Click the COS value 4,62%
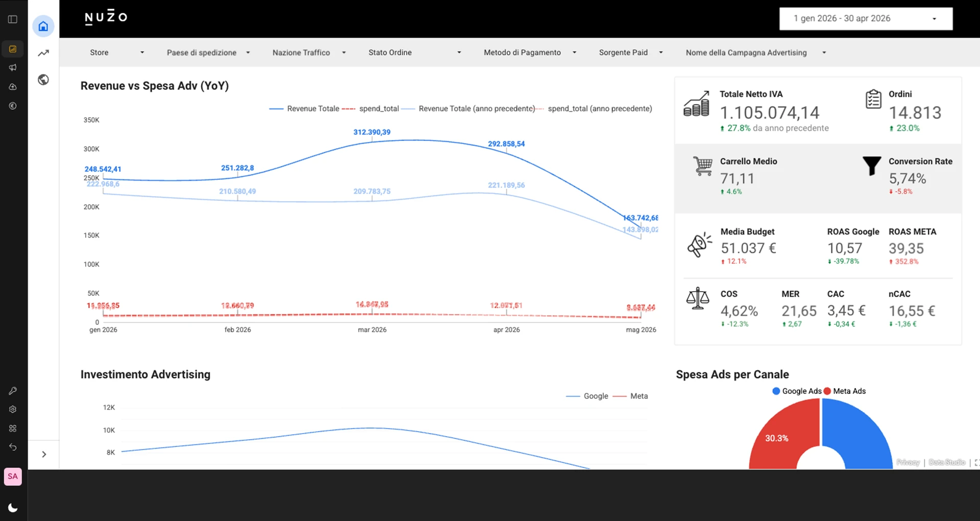The width and height of the screenshot is (980, 521). click(x=739, y=311)
